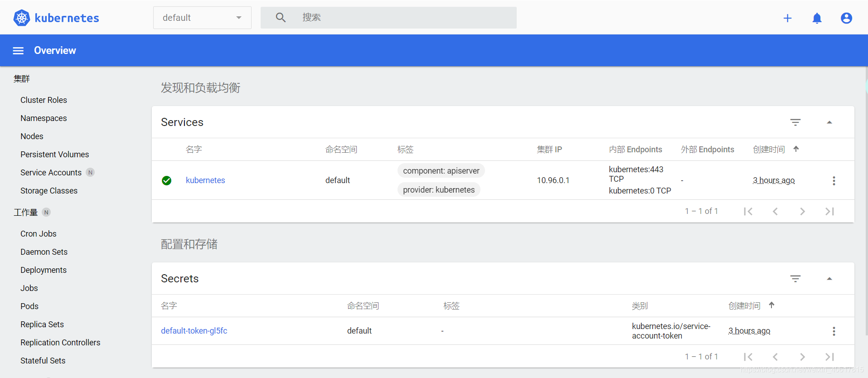Viewport: 868px width, 378px height.
Task: Open the default namespace dropdown
Action: point(202,18)
